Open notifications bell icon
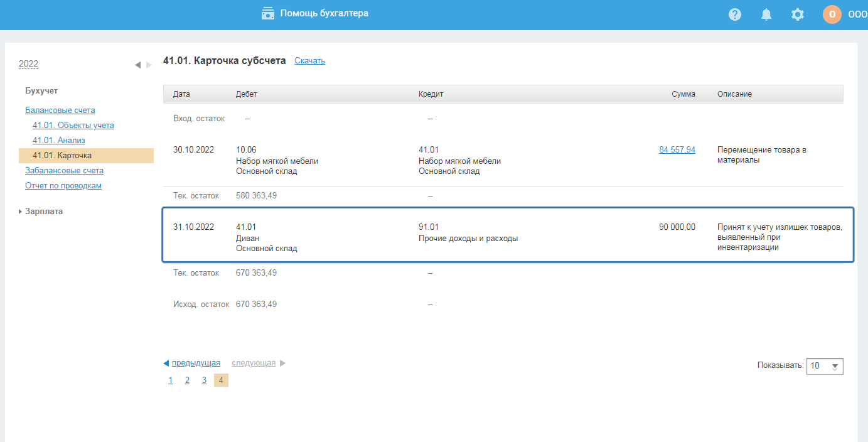868x442 pixels. point(766,14)
